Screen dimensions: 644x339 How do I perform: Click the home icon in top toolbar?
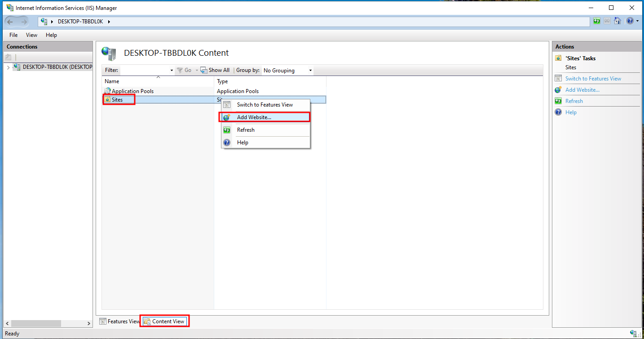pos(618,21)
